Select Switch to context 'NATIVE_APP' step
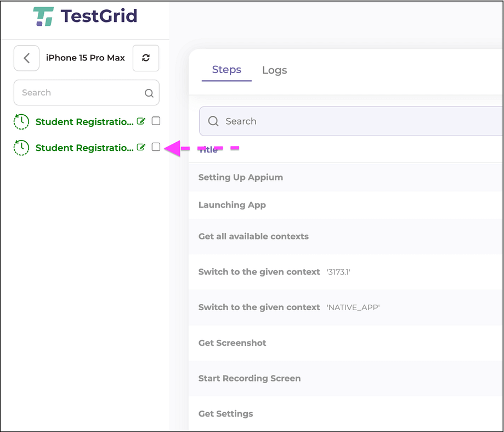The height and width of the screenshot is (432, 504). [x=346, y=307]
